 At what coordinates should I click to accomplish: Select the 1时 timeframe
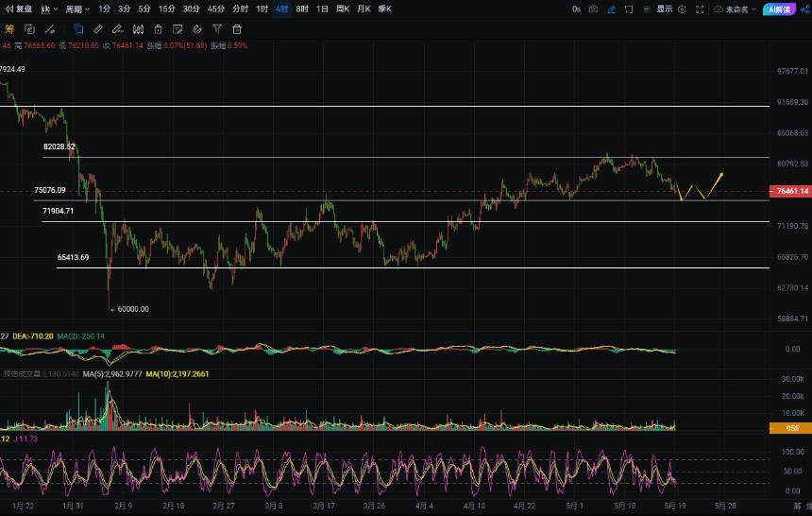tap(262, 9)
